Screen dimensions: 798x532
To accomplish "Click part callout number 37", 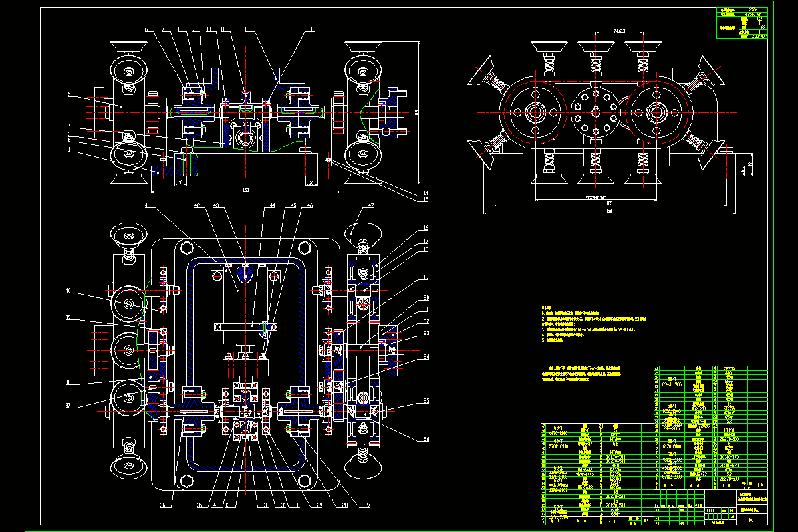I will tap(67, 406).
